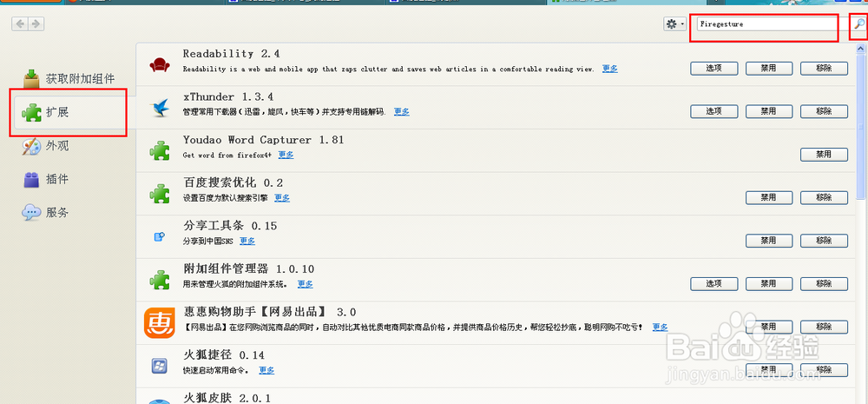Open 更多 link for 百度搜索优化
This screenshot has width=868, height=404.
tap(282, 197)
